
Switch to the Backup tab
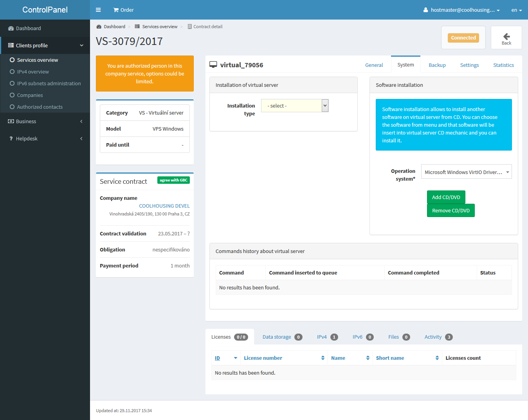click(437, 65)
